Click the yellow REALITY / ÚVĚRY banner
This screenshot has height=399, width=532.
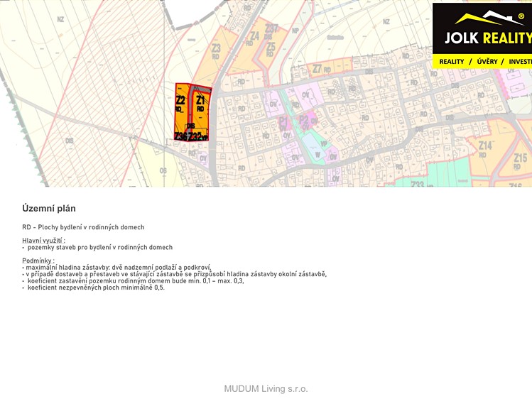[x=482, y=61]
